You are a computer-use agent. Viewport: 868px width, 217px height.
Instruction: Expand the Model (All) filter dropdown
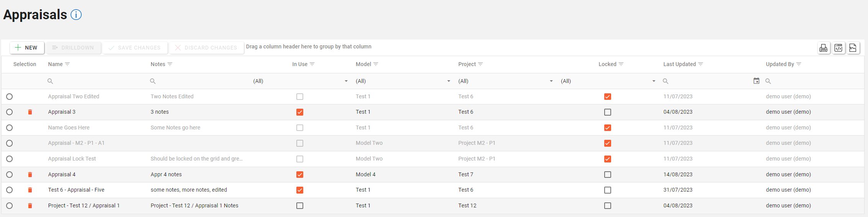[449, 81]
